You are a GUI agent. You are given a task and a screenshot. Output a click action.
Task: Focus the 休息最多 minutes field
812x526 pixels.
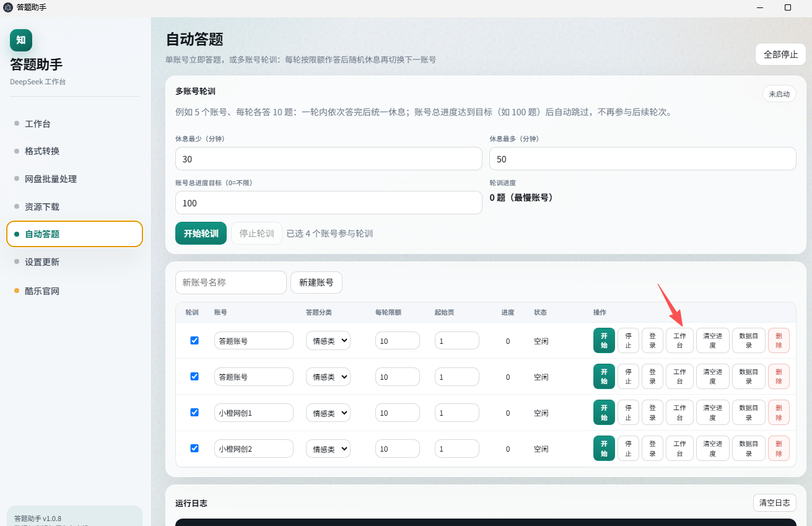coord(642,159)
